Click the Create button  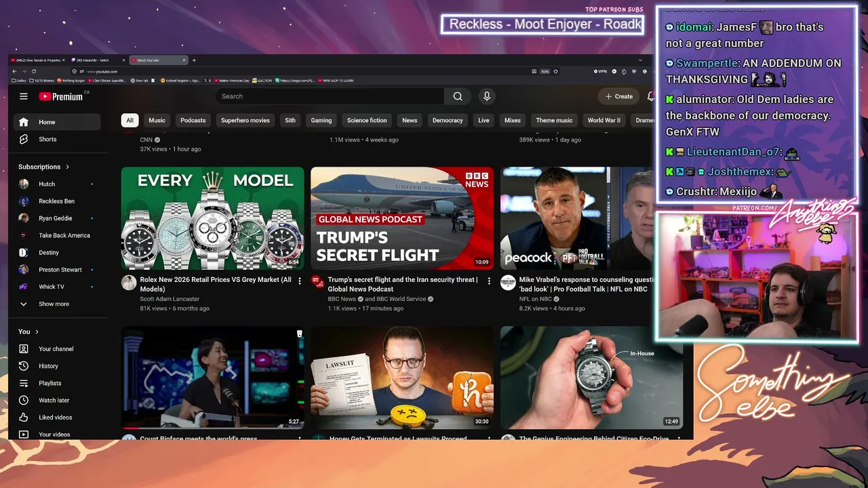click(x=618, y=96)
